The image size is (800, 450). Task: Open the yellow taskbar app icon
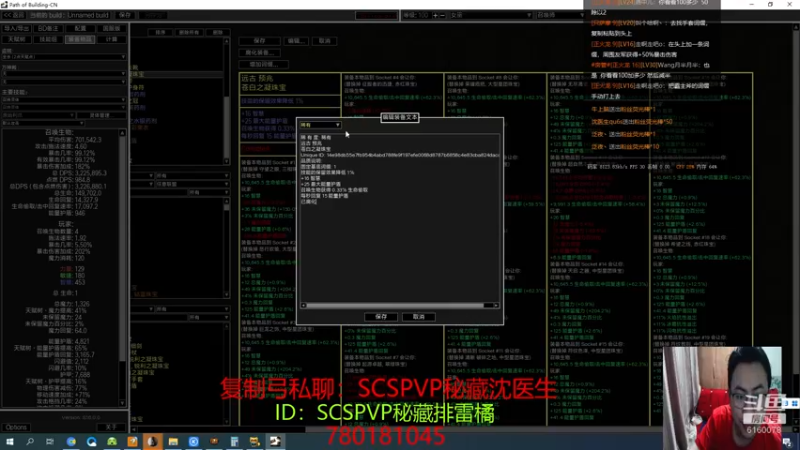point(255,441)
